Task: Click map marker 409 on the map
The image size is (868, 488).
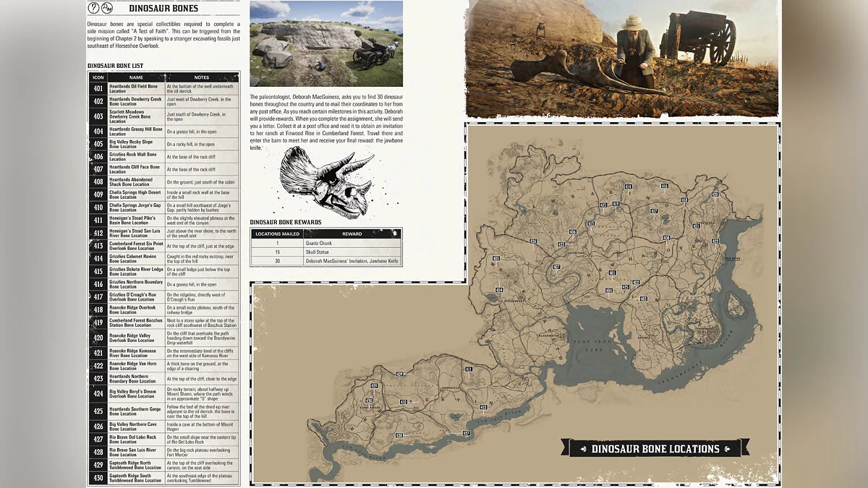Action: tap(400, 374)
